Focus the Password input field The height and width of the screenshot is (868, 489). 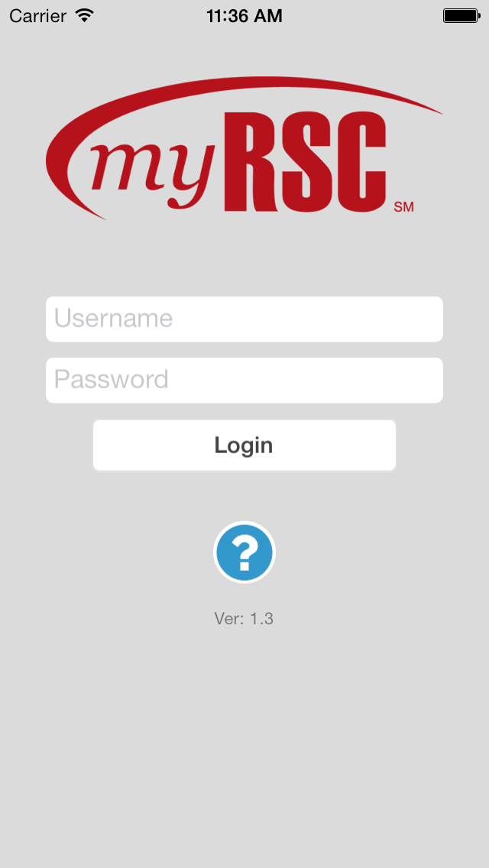[x=244, y=381]
